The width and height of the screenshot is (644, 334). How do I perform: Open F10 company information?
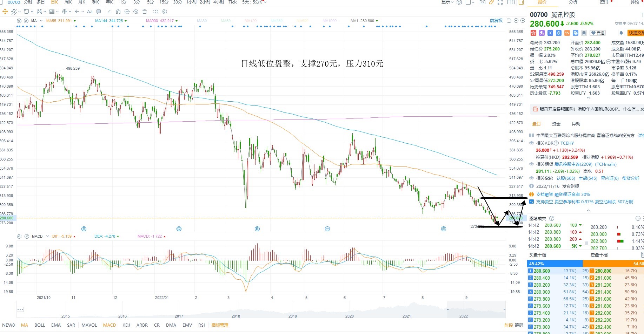pyautogui.click(x=511, y=2)
